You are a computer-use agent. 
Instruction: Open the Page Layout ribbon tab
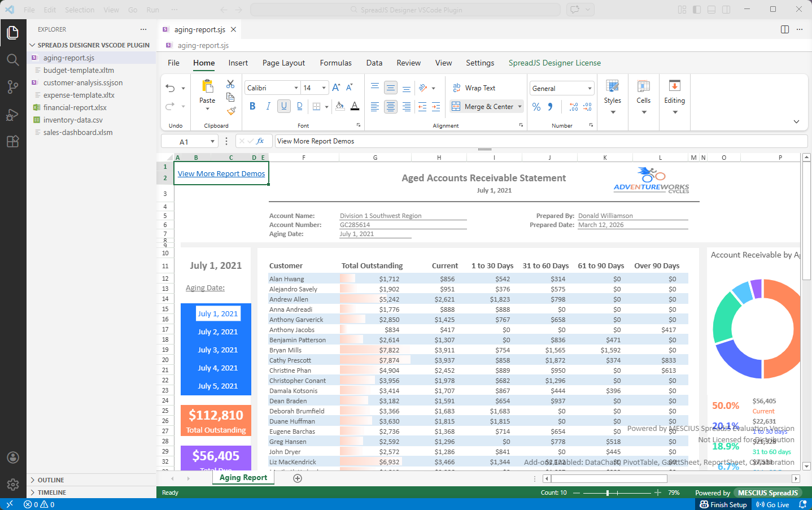283,63
